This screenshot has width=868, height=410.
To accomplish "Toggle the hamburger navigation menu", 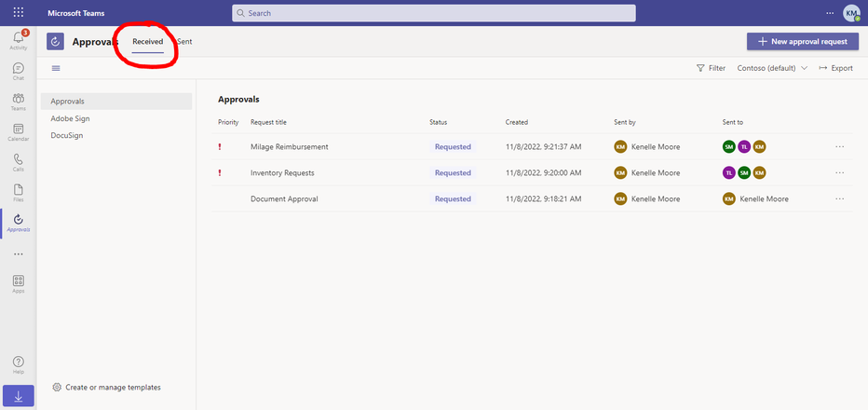I will coord(56,68).
